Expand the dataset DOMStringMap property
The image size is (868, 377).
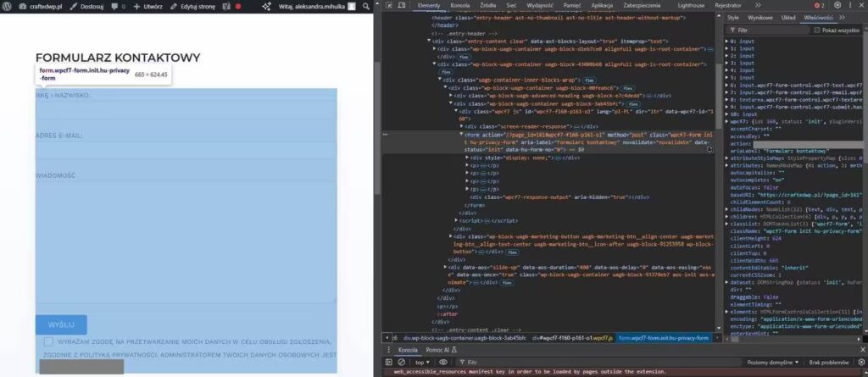(726, 282)
